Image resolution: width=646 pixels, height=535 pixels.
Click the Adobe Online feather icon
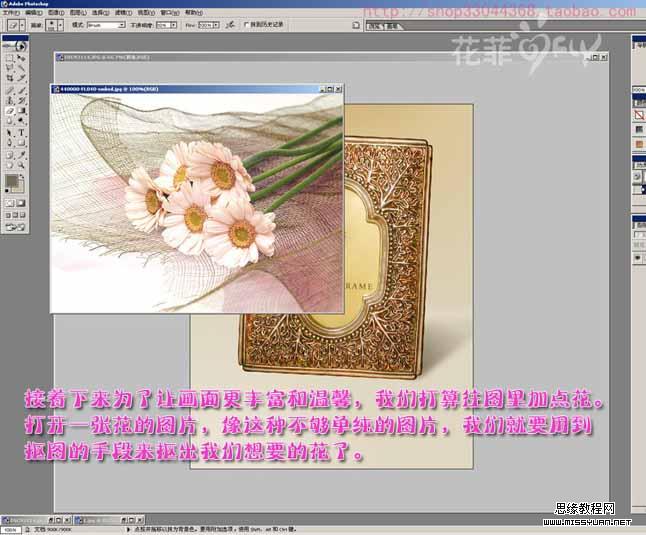pos(17,47)
